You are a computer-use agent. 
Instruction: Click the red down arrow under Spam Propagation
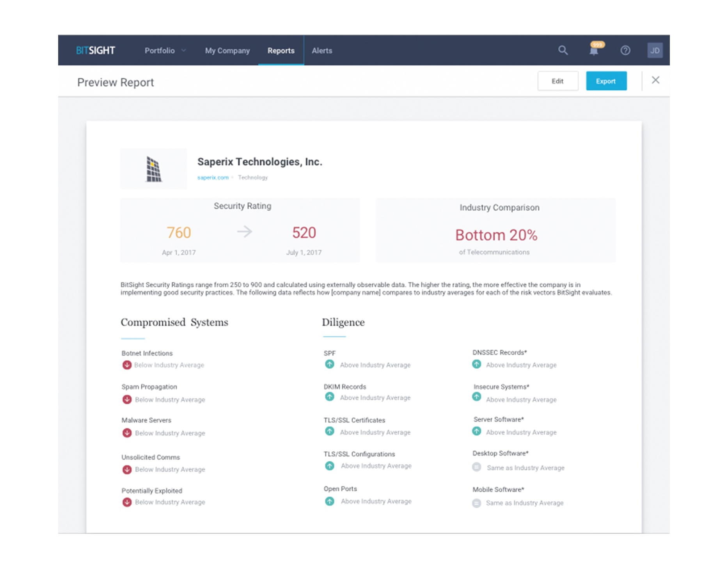pyautogui.click(x=127, y=399)
